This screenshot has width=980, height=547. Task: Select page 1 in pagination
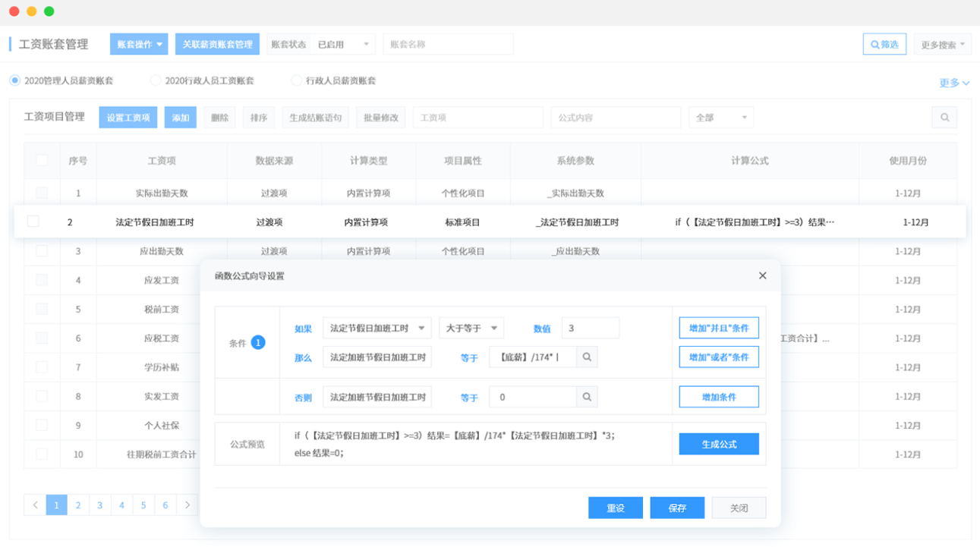point(57,505)
